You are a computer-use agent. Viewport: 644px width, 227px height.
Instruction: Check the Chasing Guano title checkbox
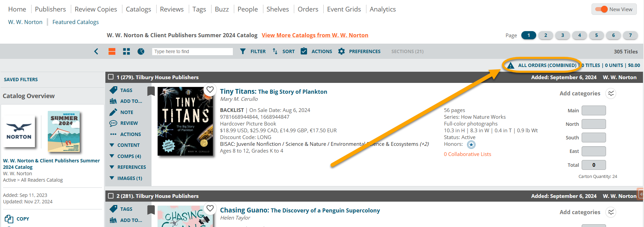click(x=111, y=196)
